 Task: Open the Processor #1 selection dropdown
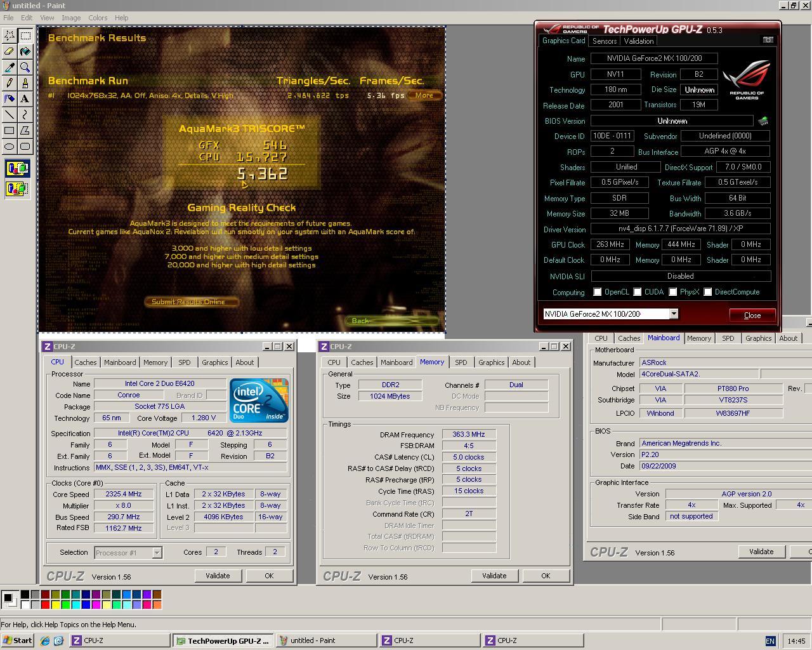[157, 553]
